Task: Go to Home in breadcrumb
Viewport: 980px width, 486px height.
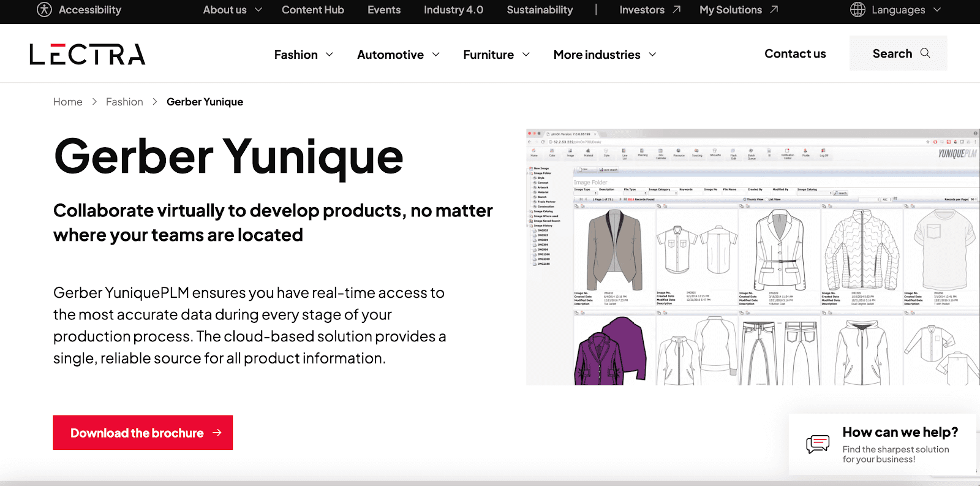Action: (x=67, y=102)
